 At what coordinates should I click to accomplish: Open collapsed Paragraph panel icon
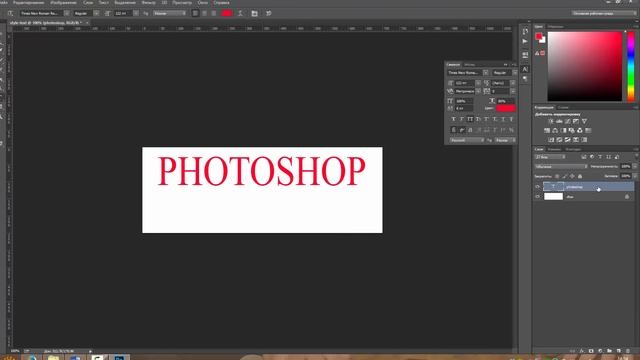(x=525, y=79)
